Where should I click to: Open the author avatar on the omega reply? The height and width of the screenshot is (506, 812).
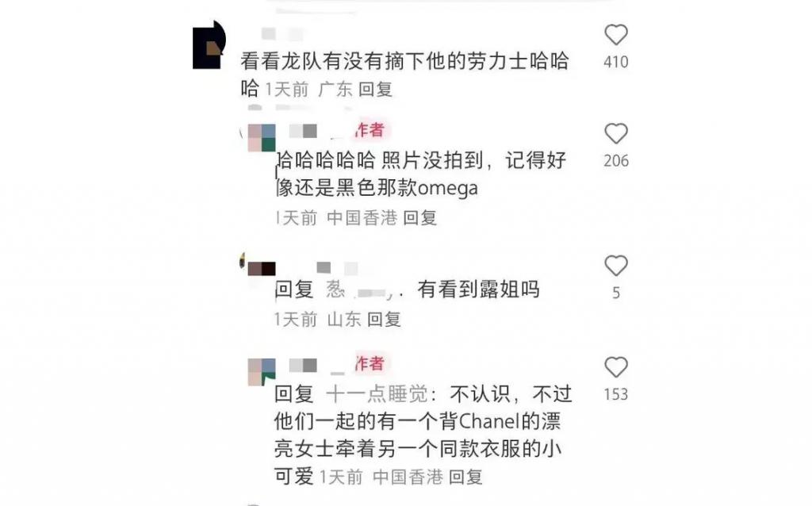262,137
